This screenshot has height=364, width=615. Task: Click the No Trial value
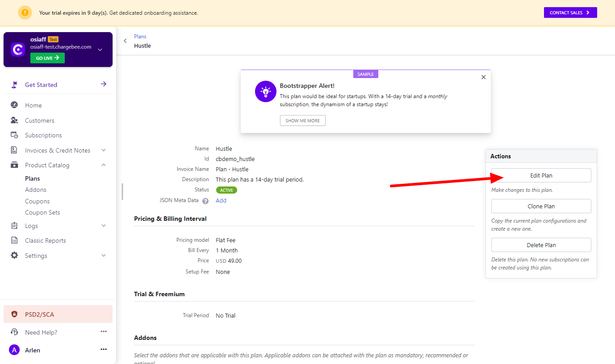tap(226, 315)
